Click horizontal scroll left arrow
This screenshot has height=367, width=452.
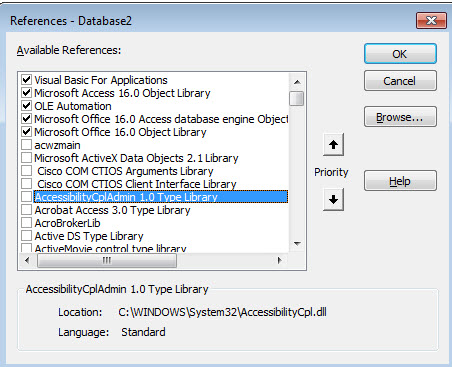point(27,260)
